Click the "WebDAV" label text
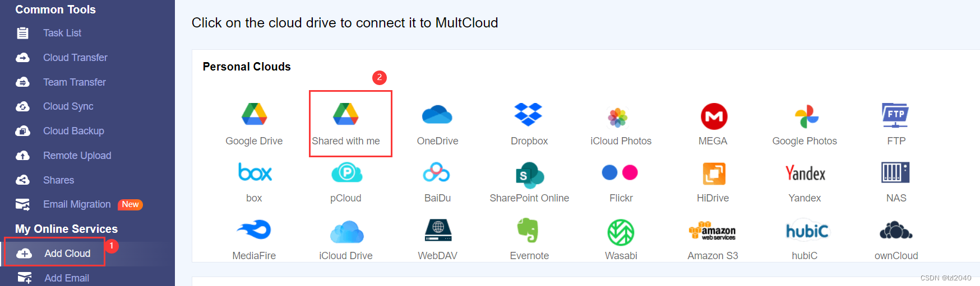The width and height of the screenshot is (980, 286). [x=437, y=256]
